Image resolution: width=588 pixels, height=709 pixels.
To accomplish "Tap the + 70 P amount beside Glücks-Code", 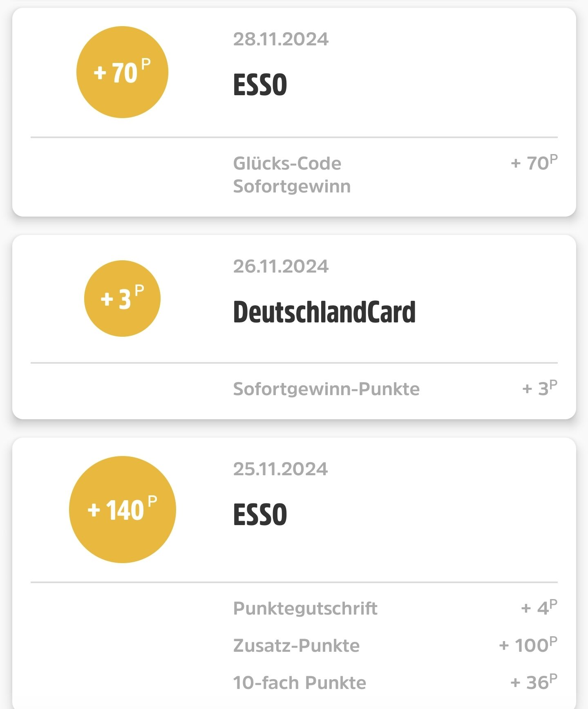I will pos(534,162).
